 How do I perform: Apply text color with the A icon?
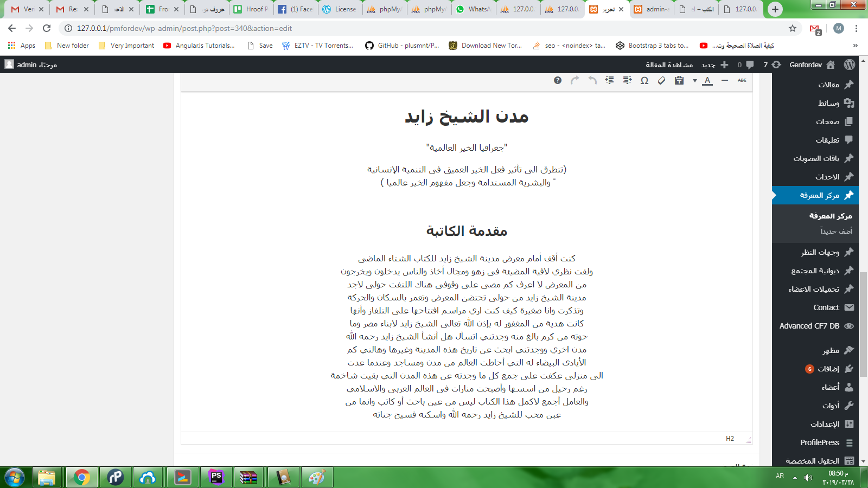pos(707,81)
